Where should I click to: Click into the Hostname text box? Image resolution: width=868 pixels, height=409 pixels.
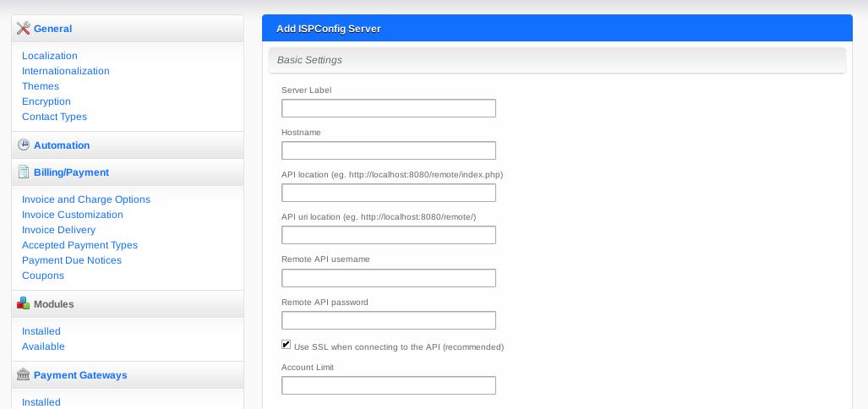(389, 150)
